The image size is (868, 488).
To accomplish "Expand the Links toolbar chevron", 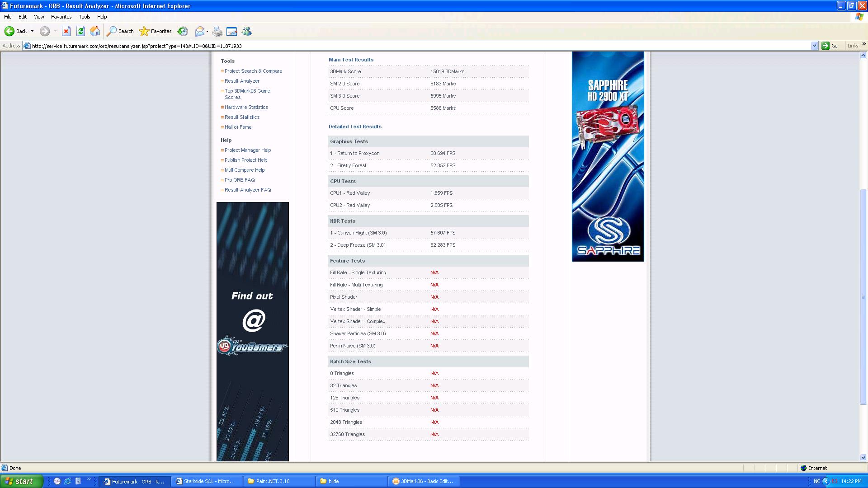I will pos(864,44).
